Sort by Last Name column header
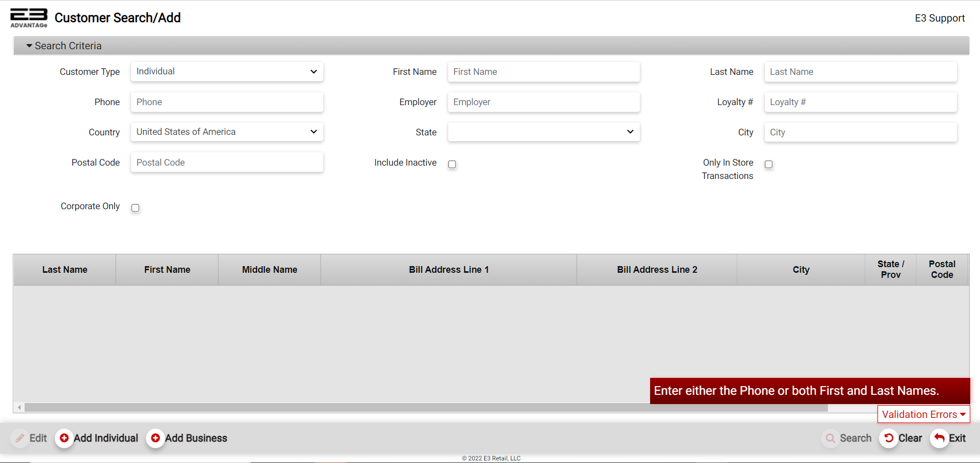This screenshot has height=463, width=980. click(x=65, y=270)
